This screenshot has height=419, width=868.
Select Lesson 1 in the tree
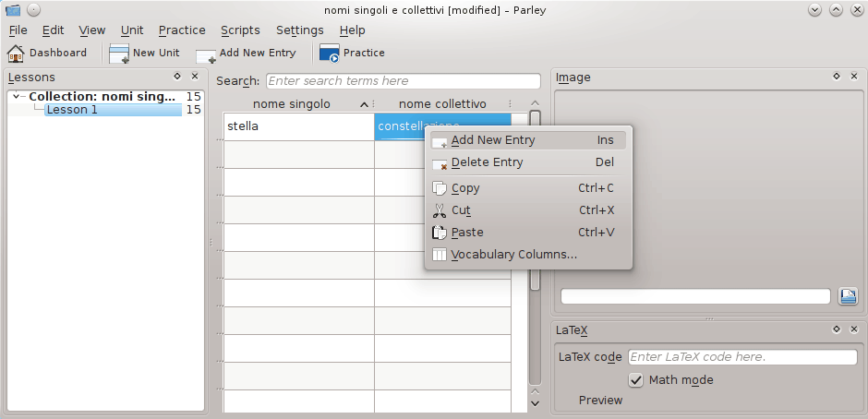72,110
